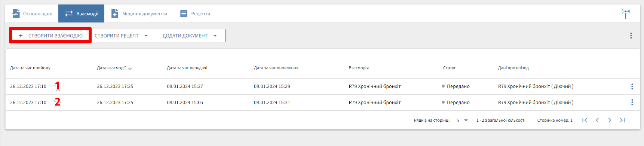
Task: Click the Дата та час прийому column header
Action: click(30, 68)
